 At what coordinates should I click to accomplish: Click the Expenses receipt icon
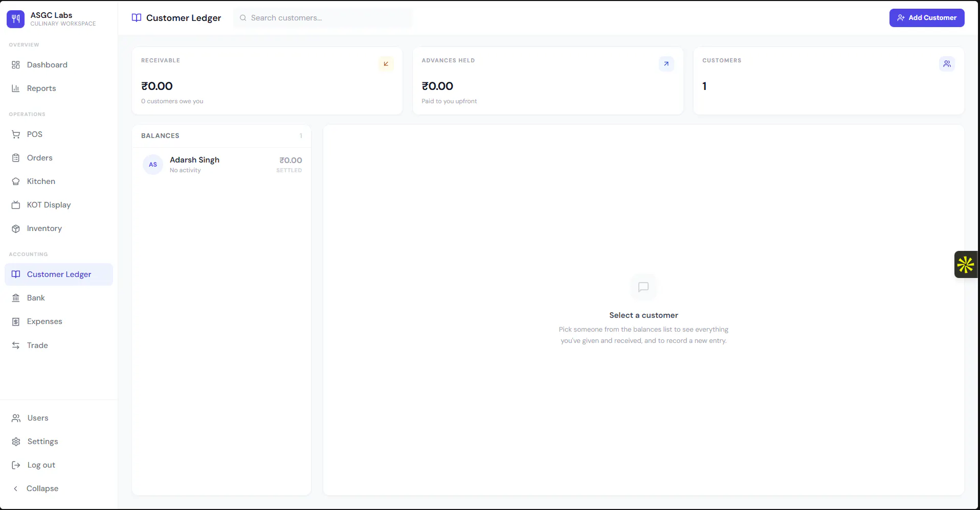point(16,321)
